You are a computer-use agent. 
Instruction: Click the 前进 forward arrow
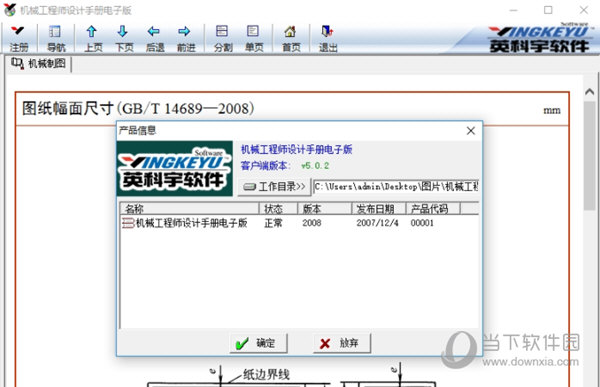tap(185, 38)
